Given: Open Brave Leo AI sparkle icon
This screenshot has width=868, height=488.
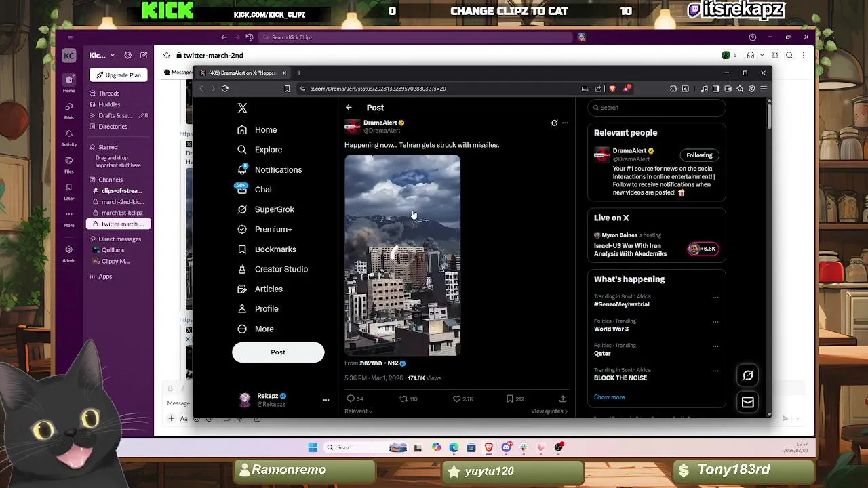Looking at the screenshot, I should 740,89.
